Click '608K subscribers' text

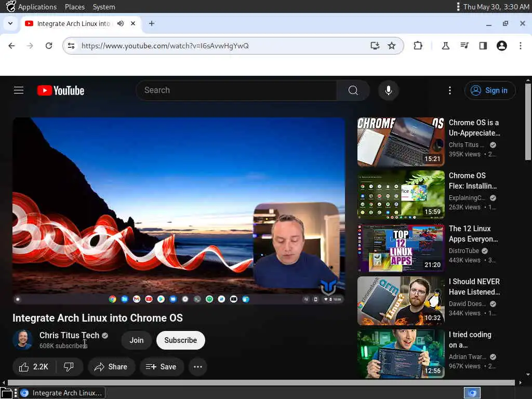(x=63, y=345)
